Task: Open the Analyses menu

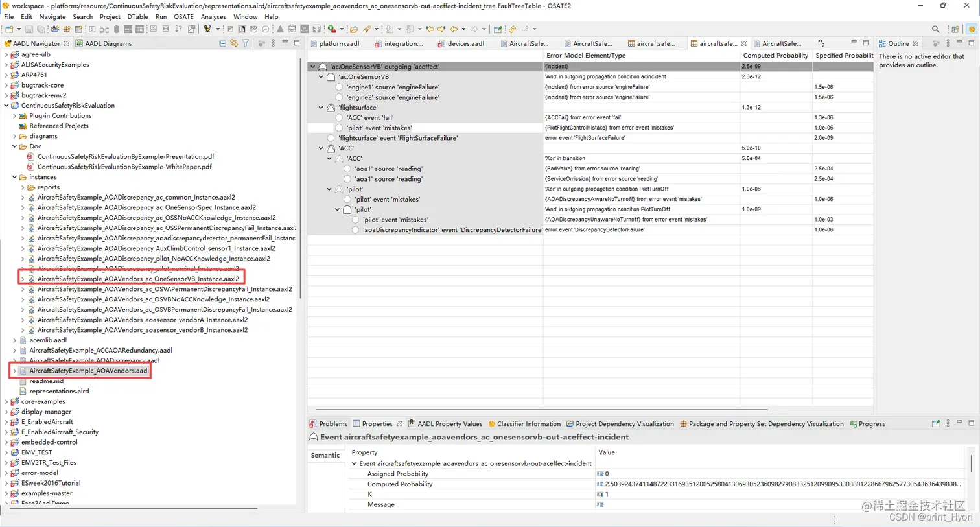Action: pos(213,17)
